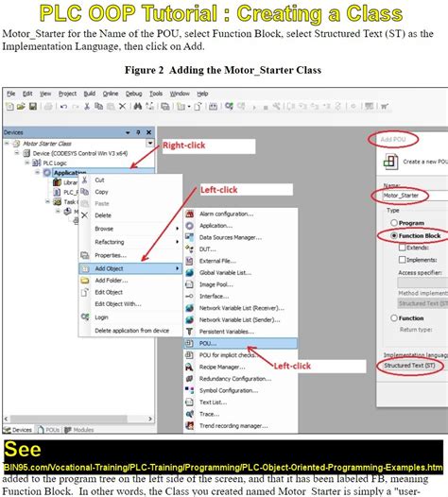Choose POU... from Add Object submenu
The width and height of the screenshot is (448, 497).
tap(240, 343)
